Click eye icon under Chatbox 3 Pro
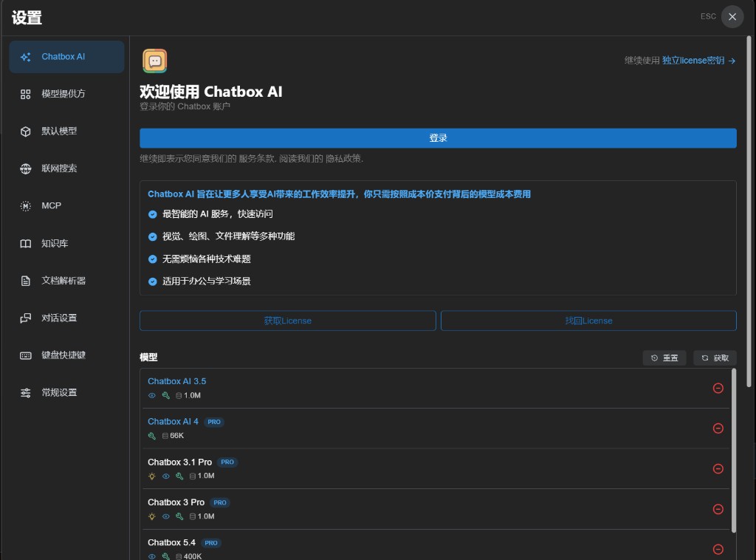This screenshot has width=756, height=560. (x=166, y=516)
